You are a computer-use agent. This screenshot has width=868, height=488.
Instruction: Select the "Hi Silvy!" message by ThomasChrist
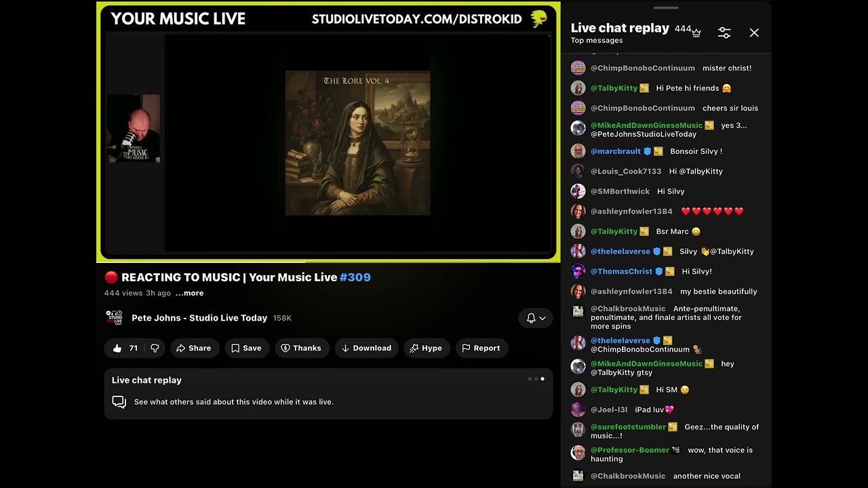pyautogui.click(x=696, y=271)
